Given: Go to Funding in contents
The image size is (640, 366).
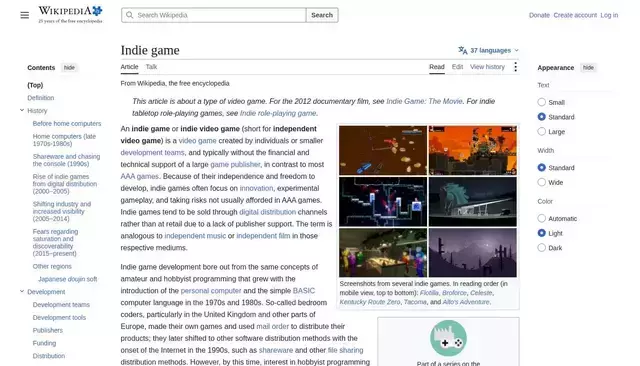Looking at the screenshot, I should point(44,343).
